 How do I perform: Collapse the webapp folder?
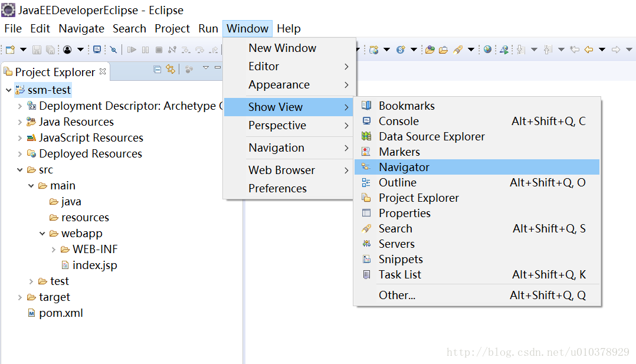click(42, 234)
